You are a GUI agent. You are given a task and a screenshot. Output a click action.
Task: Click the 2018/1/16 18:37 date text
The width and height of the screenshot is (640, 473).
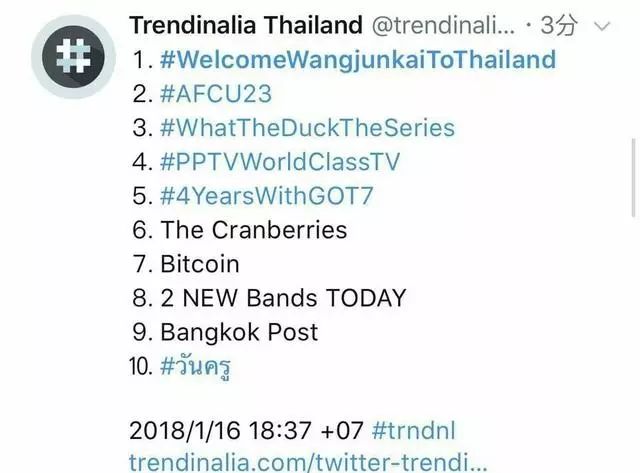pos(220,430)
